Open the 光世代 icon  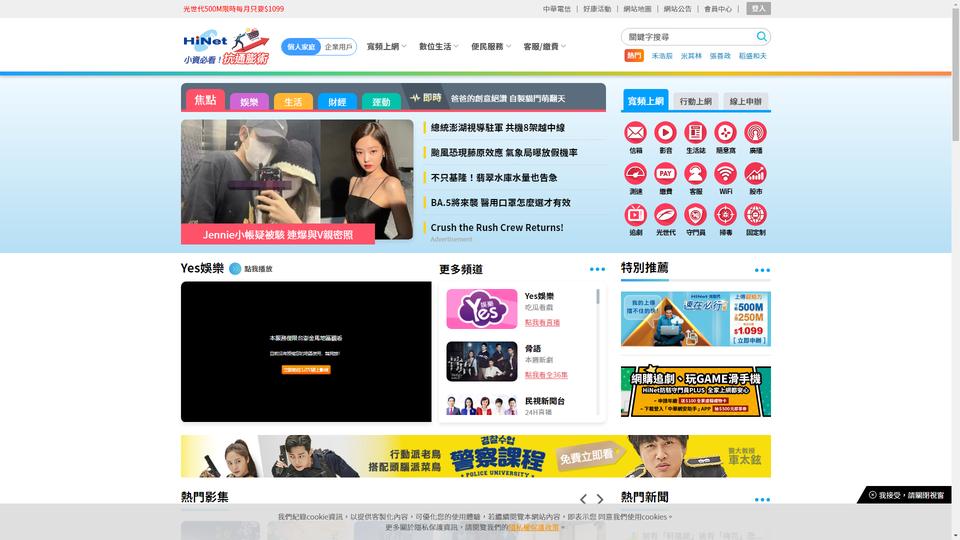[x=666, y=215]
